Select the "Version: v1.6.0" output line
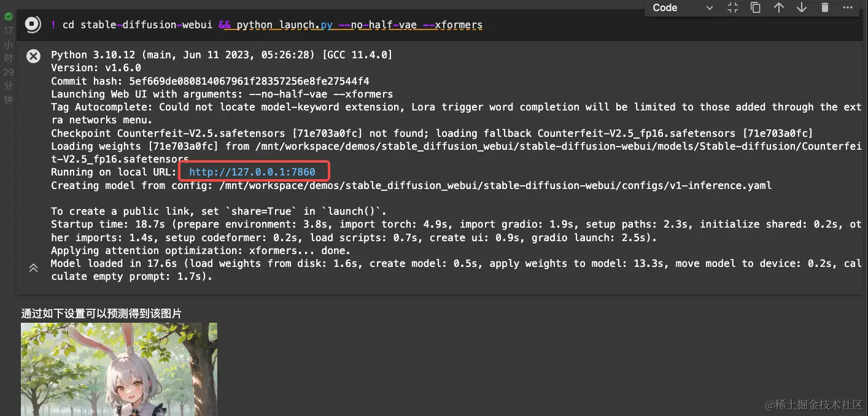Viewport: 868px width, 416px height. pyautogui.click(x=96, y=67)
